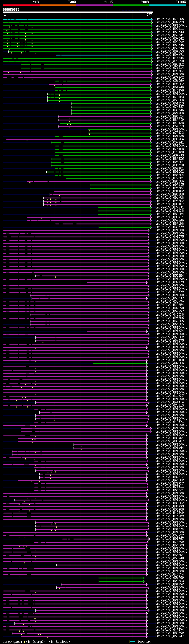Image resolution: width=189 pixels, height=644 pixels.
Task: Click hit label UniRef100_B4G138
Action: tap(170, 123)
